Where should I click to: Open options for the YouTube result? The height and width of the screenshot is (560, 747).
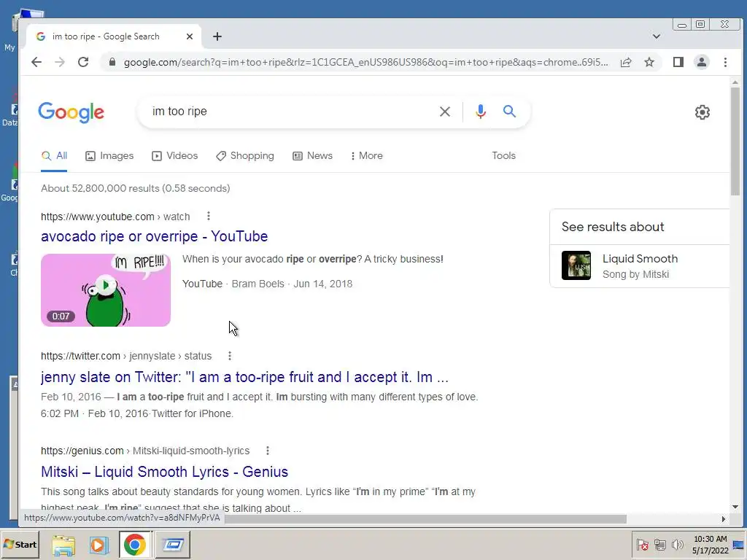(208, 216)
